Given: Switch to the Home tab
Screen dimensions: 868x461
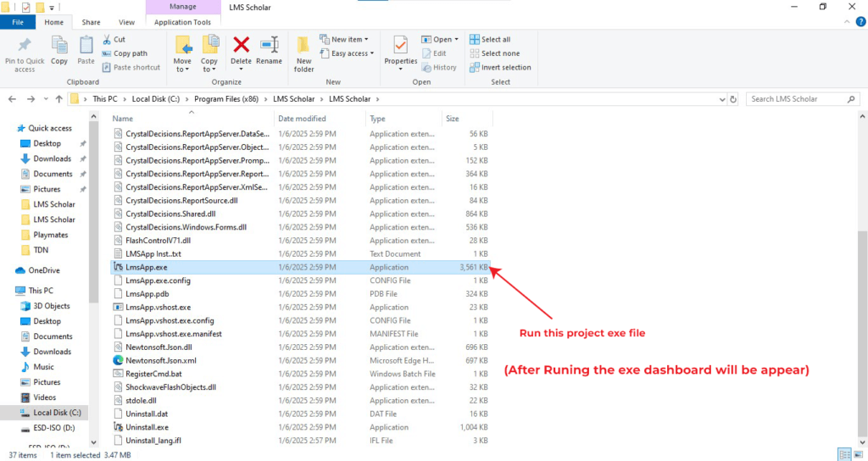Looking at the screenshot, I should pos(53,22).
